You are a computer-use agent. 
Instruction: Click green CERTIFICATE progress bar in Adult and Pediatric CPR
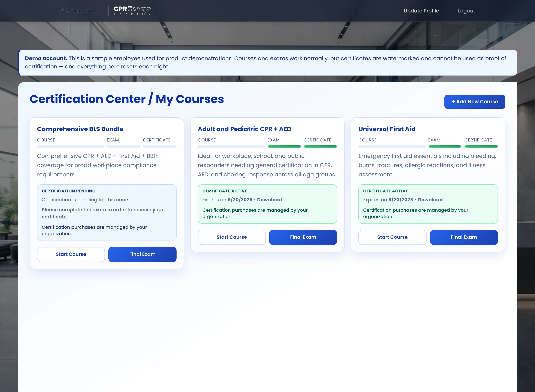[320, 146]
